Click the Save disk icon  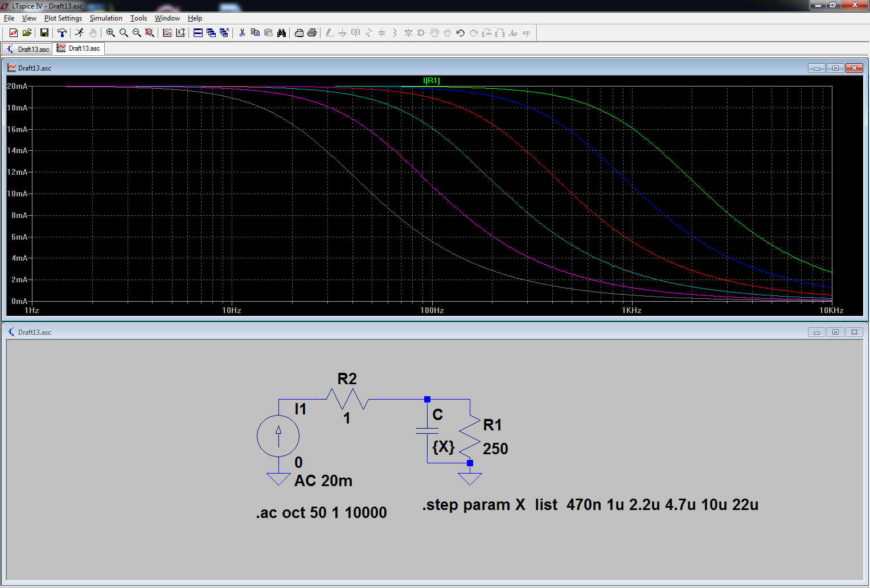click(x=44, y=33)
